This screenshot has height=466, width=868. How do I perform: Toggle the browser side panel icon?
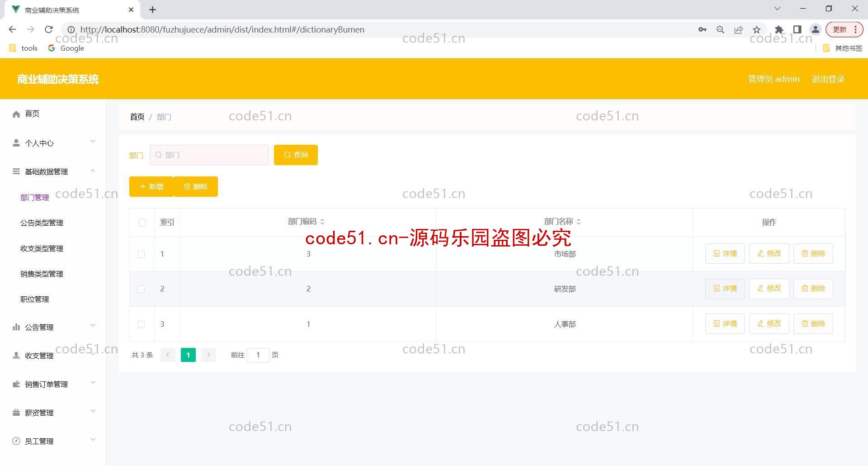[797, 29]
